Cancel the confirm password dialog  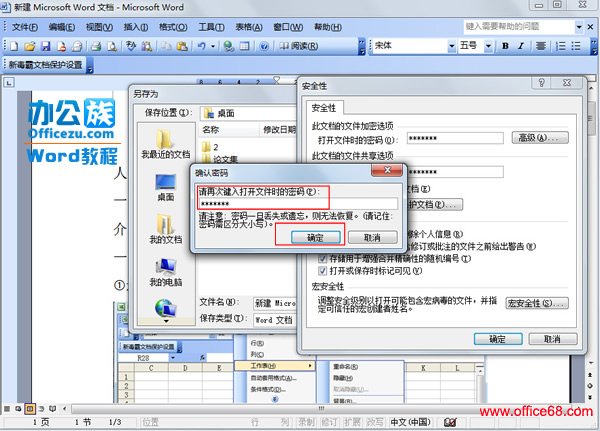pyautogui.click(x=371, y=237)
